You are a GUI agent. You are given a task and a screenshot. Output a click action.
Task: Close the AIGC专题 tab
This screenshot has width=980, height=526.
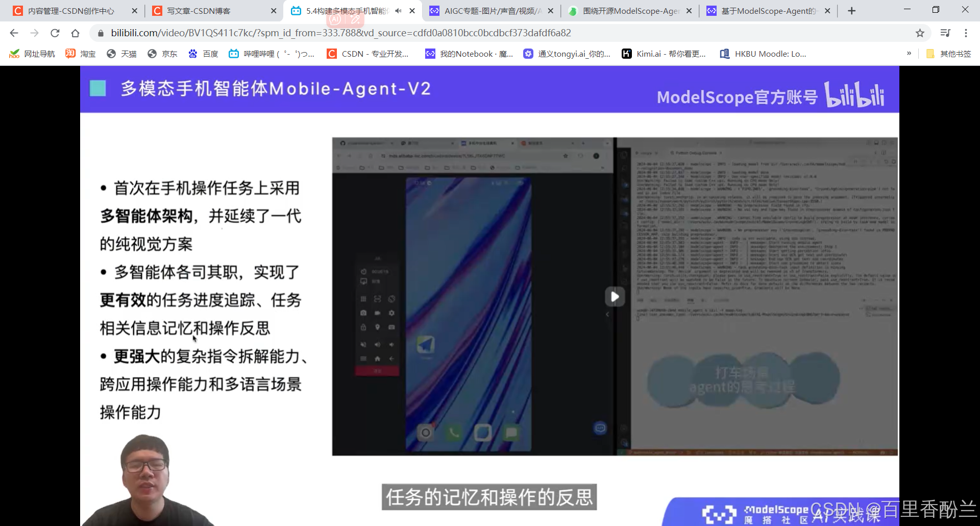pos(551,11)
